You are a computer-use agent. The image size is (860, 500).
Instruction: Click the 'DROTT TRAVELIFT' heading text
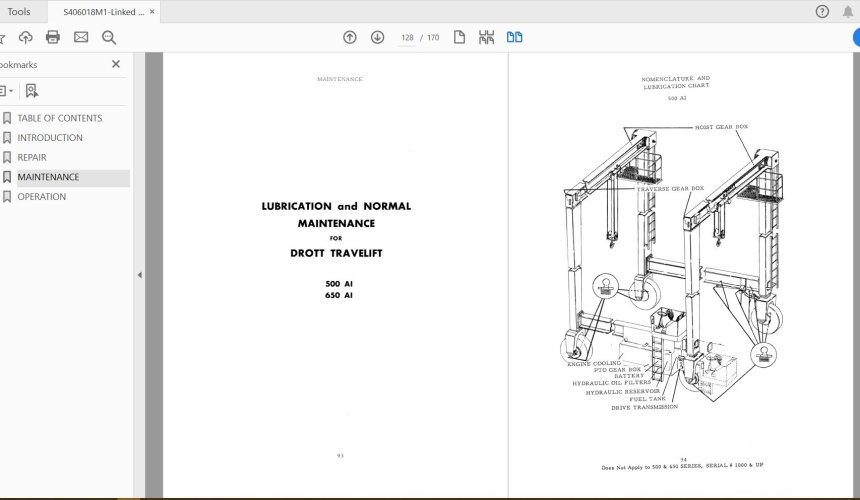coord(336,253)
